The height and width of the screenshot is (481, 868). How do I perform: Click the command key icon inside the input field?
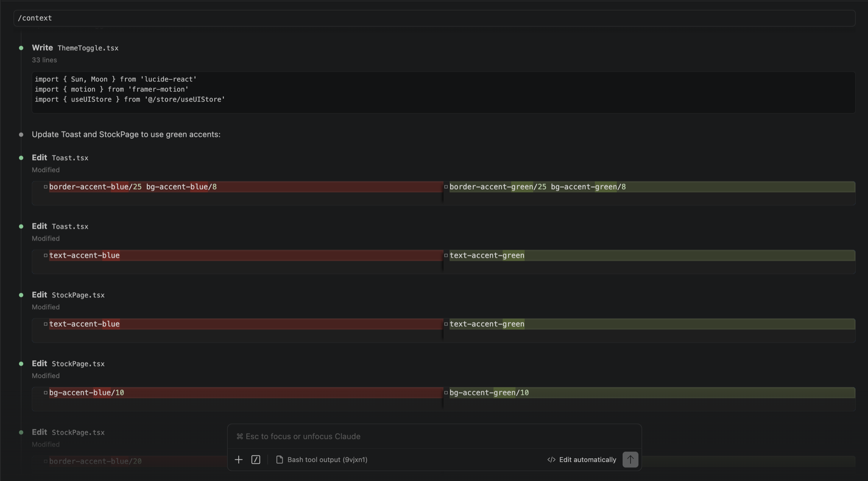point(239,436)
